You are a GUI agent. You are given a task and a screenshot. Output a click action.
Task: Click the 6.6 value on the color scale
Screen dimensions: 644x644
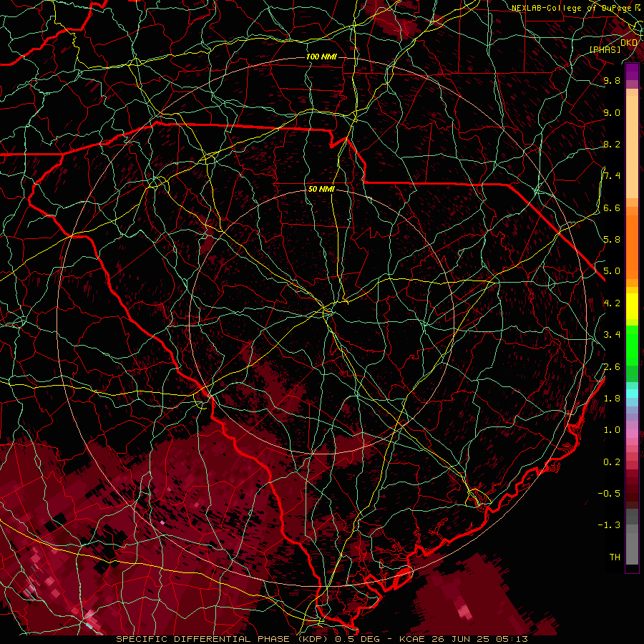[612, 208]
